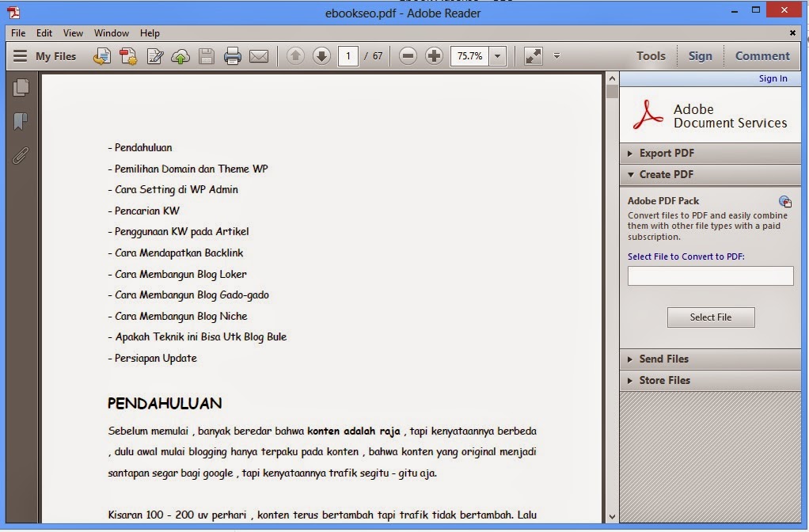Zoom out with the minus button
809x532 pixels.
(408, 55)
